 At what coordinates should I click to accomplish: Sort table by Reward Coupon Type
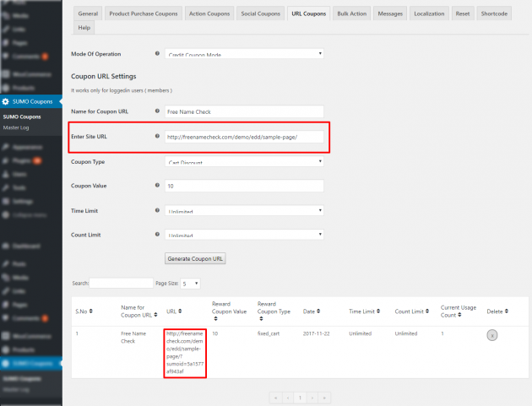tap(274, 311)
